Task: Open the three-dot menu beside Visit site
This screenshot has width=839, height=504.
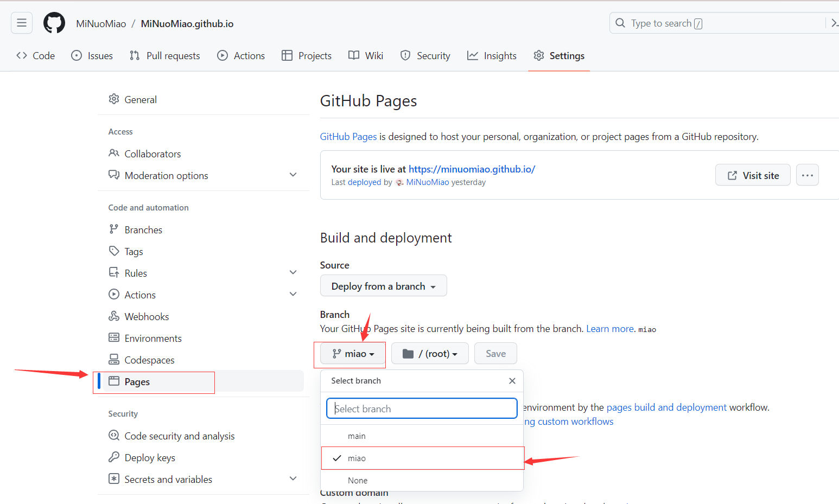Action: pyautogui.click(x=807, y=175)
